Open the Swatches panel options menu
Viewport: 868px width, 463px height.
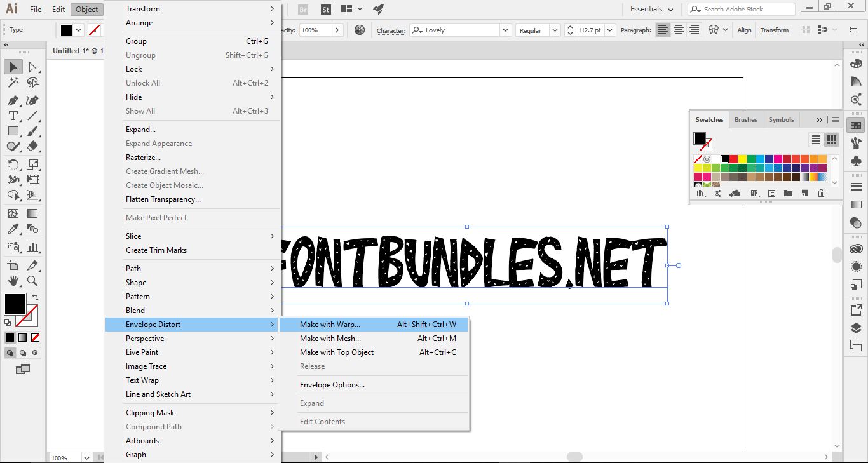click(836, 119)
